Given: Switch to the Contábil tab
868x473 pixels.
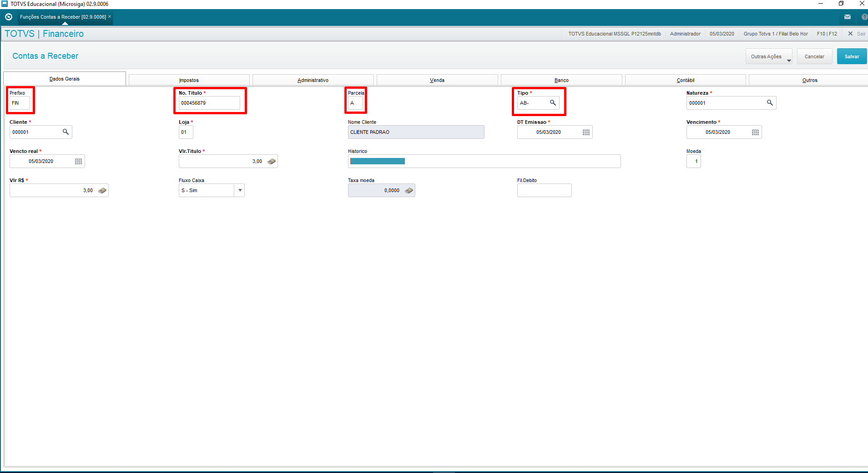Looking at the screenshot, I should click(x=686, y=80).
